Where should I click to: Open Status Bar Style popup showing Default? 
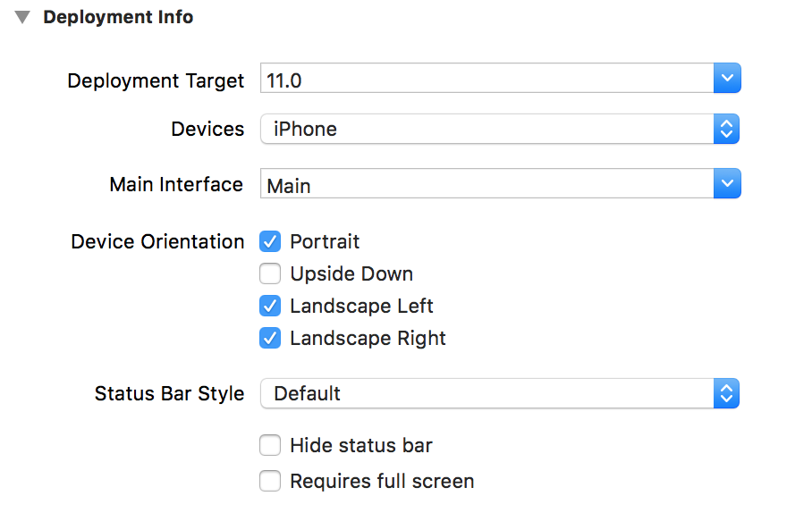click(x=486, y=393)
